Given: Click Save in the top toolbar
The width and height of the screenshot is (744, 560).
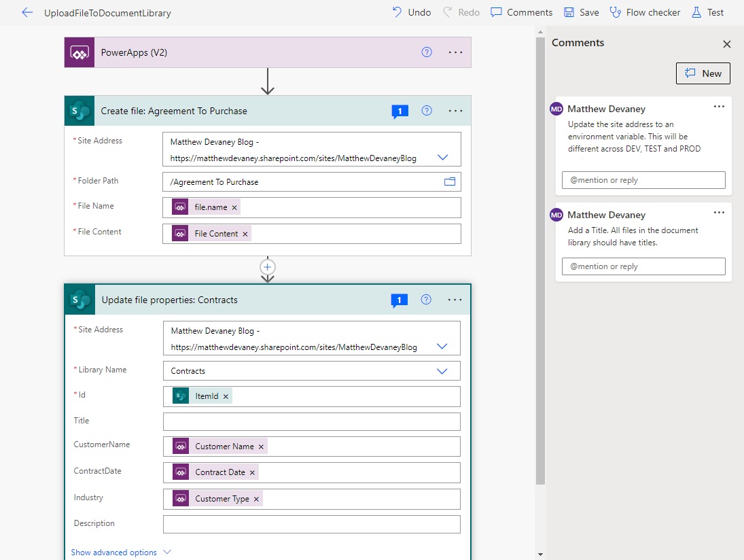Looking at the screenshot, I should tap(581, 12).
